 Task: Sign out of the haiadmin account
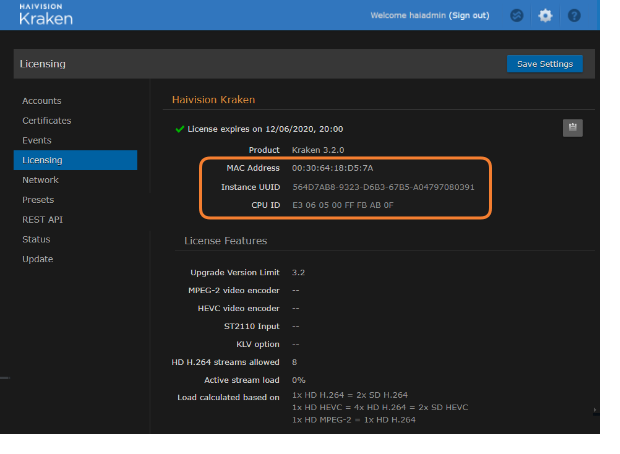(470, 16)
